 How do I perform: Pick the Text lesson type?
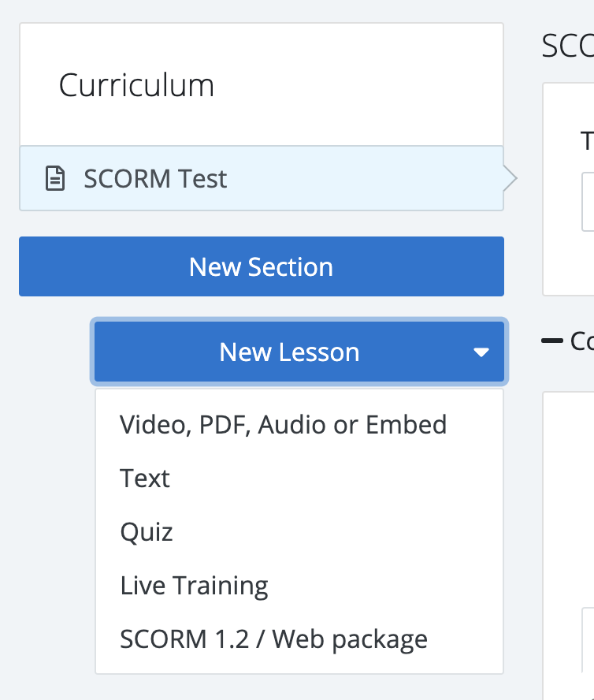pyautogui.click(x=145, y=478)
